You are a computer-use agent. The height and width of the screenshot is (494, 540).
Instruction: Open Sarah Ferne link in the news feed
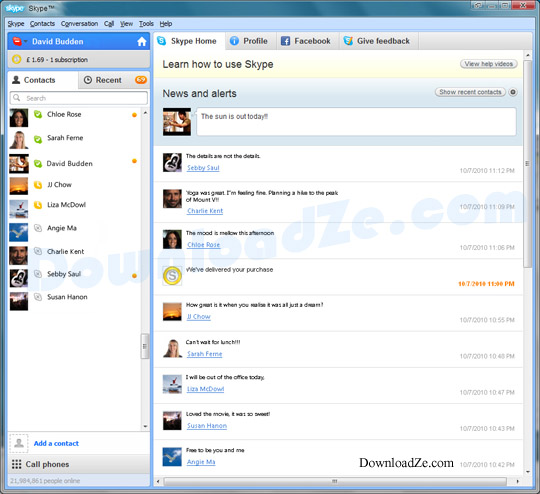pyautogui.click(x=205, y=354)
